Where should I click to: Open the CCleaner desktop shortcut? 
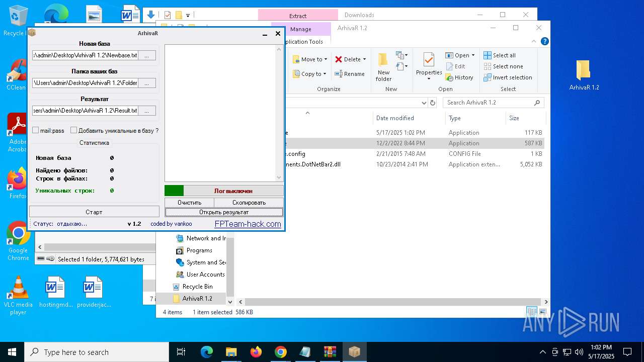pyautogui.click(x=17, y=74)
